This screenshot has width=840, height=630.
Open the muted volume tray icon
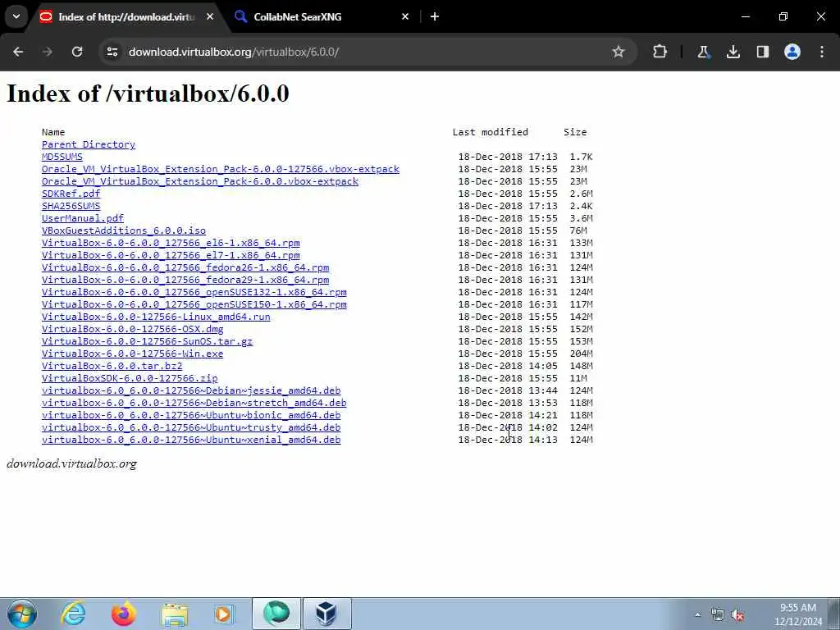(x=737, y=615)
